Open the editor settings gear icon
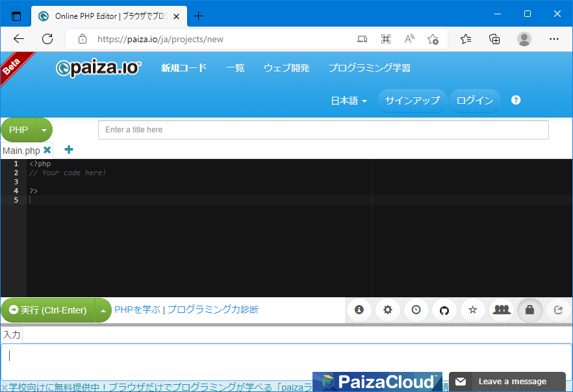This screenshot has width=573, height=392. point(388,310)
